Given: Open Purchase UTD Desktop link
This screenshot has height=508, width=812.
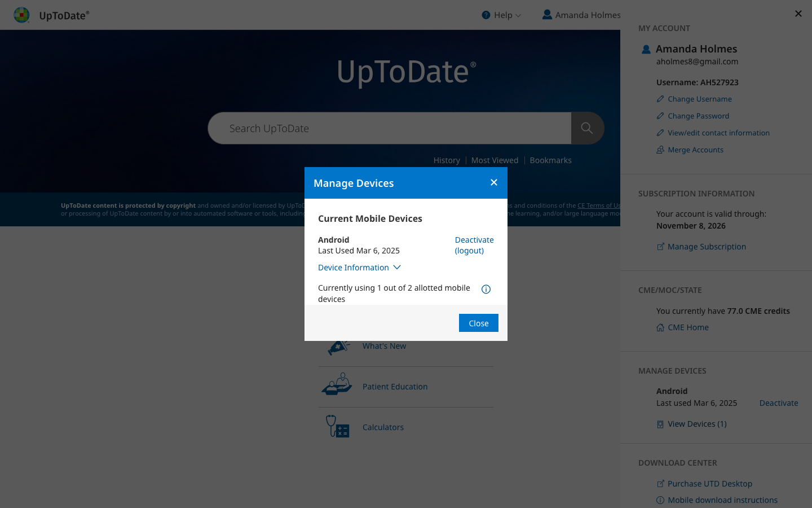Looking at the screenshot, I should point(710,484).
